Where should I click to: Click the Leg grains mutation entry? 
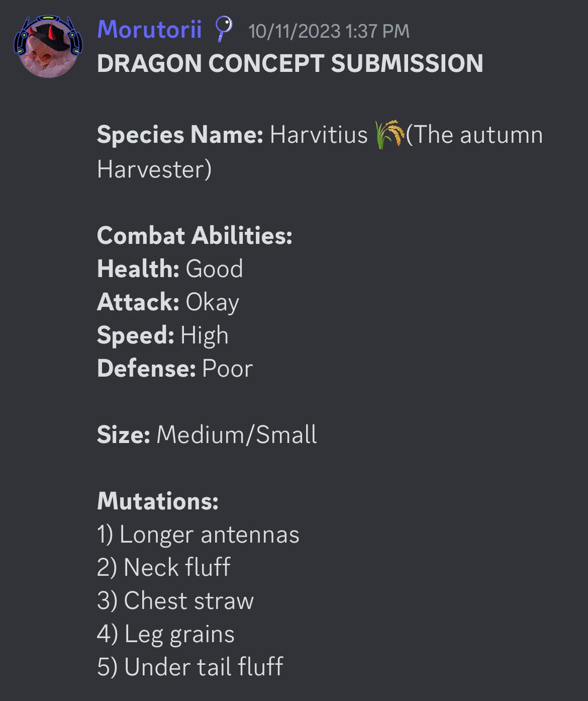(166, 634)
